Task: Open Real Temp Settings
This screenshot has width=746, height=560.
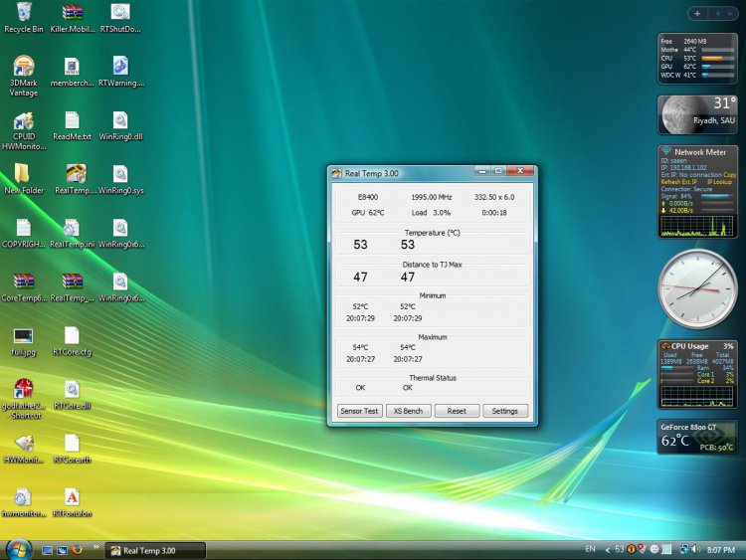Action: tap(504, 411)
